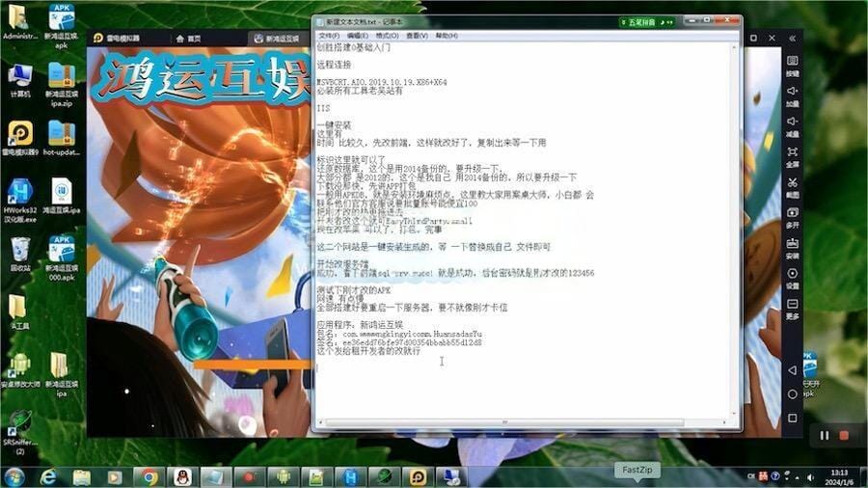Click the volume down (减量) sidebar icon
The height and width of the screenshot is (488, 868).
[x=792, y=126]
